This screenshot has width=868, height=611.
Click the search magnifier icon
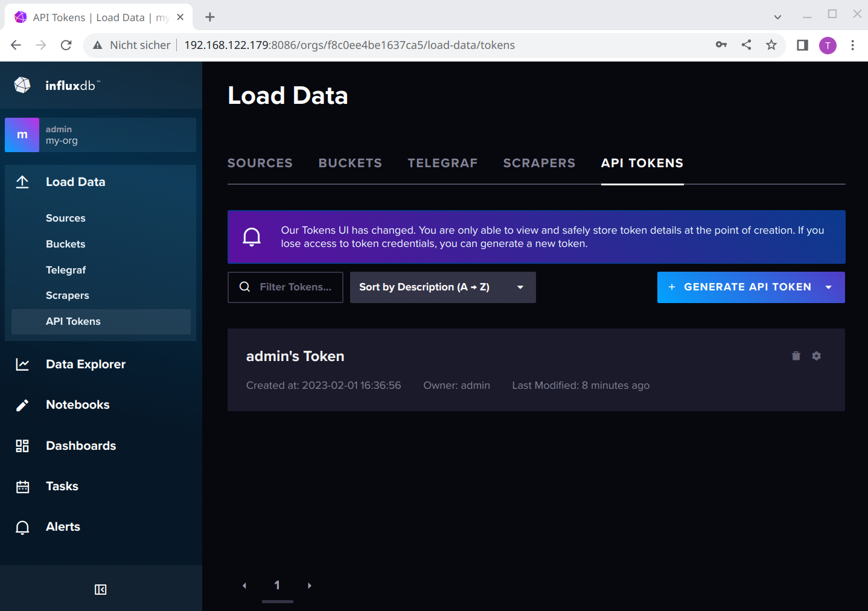244,287
